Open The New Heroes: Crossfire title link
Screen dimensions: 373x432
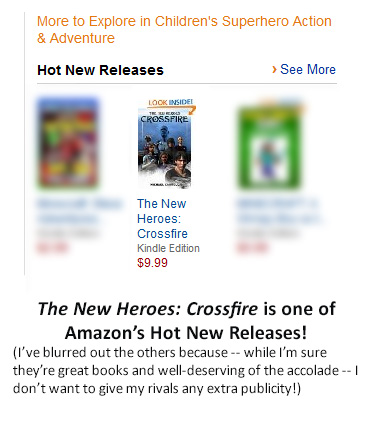[x=162, y=218]
